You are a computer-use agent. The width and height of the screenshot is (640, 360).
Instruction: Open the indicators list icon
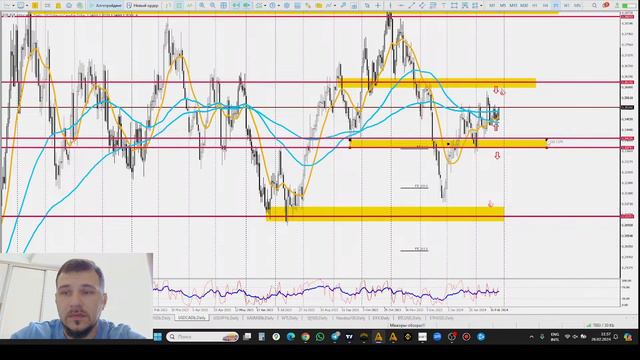click(259, 6)
